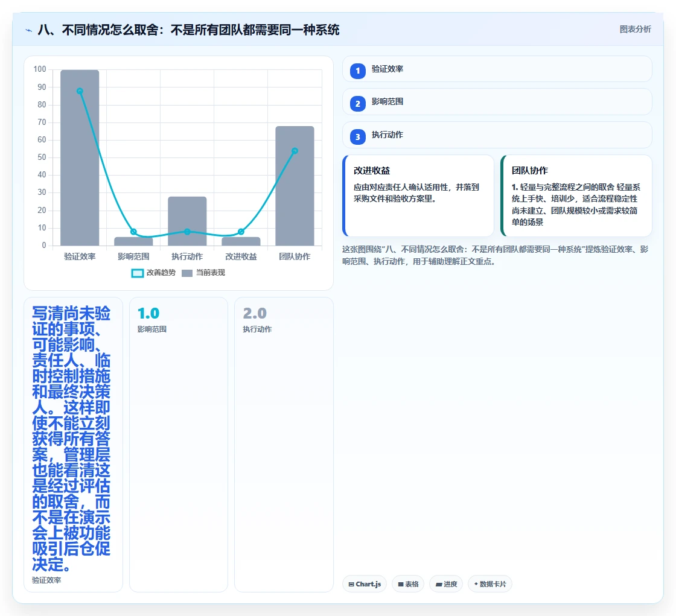Select the trend line point above 验证效率

pyautogui.click(x=80, y=91)
